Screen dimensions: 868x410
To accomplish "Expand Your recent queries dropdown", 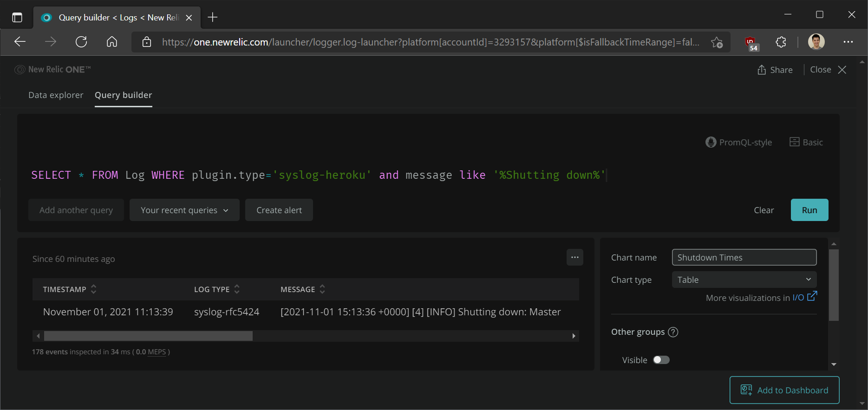I will point(184,210).
